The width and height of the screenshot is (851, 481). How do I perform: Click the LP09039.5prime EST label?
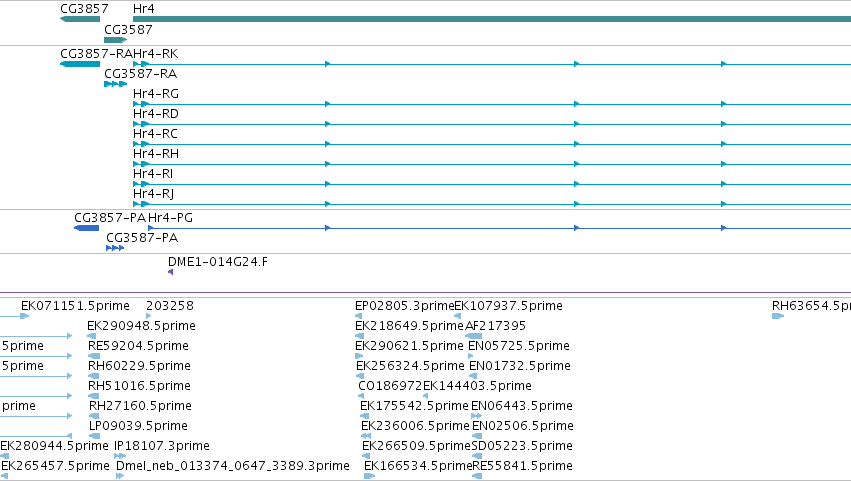(x=138, y=426)
